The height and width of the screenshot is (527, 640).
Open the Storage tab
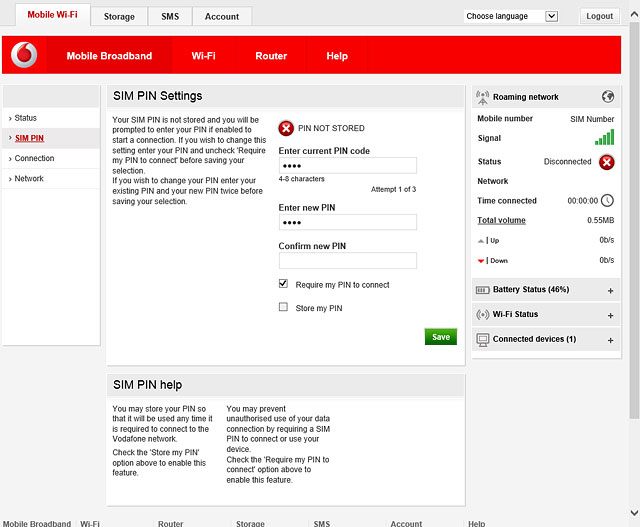point(119,17)
